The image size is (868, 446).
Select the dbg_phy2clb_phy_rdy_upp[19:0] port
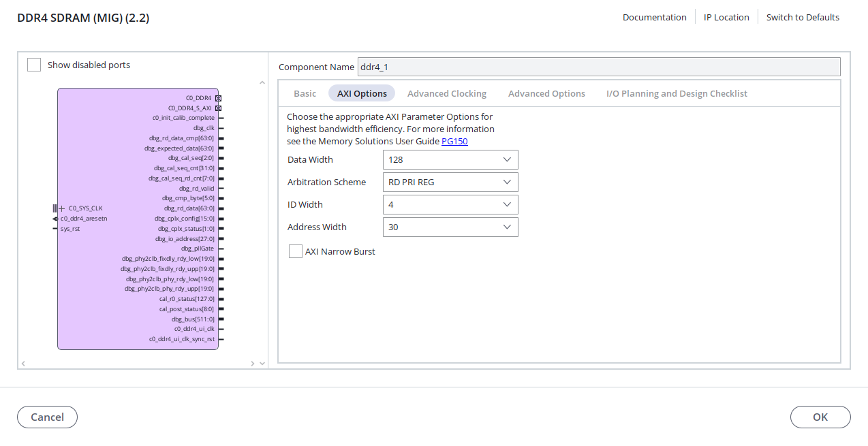[x=170, y=289]
